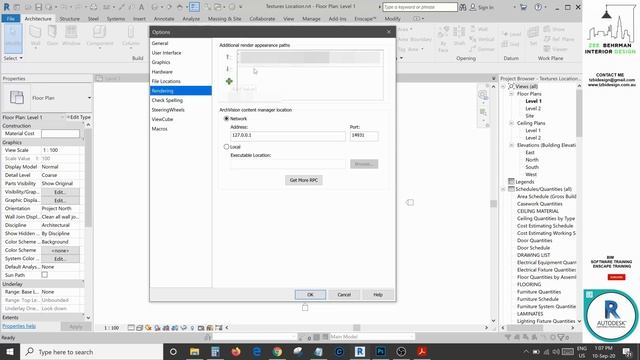Click the move path down arrow icon

(x=228, y=69)
